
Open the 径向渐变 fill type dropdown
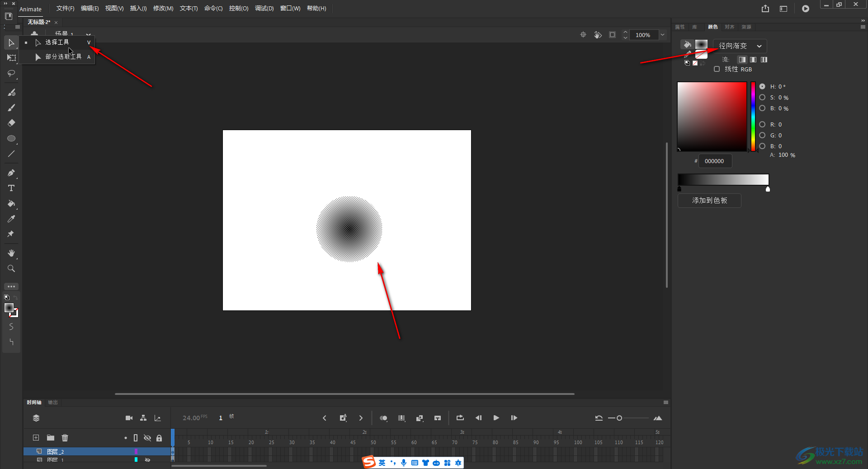point(740,46)
